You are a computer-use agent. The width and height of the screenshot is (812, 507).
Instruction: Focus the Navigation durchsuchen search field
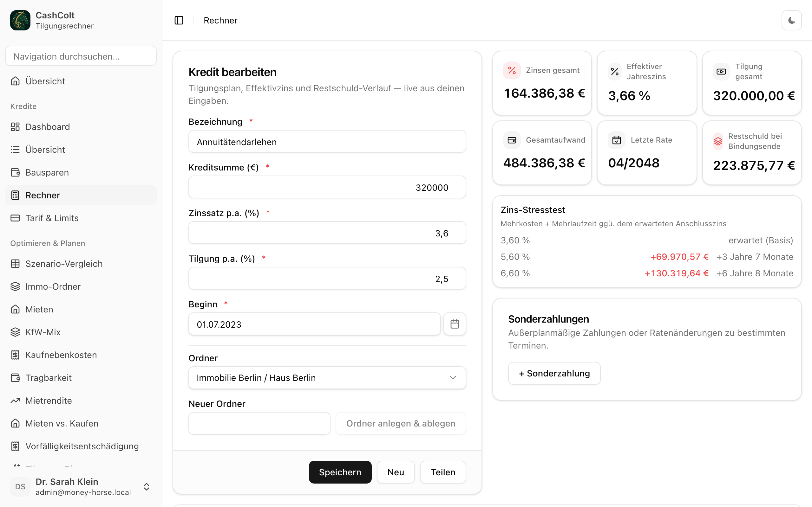(x=81, y=56)
